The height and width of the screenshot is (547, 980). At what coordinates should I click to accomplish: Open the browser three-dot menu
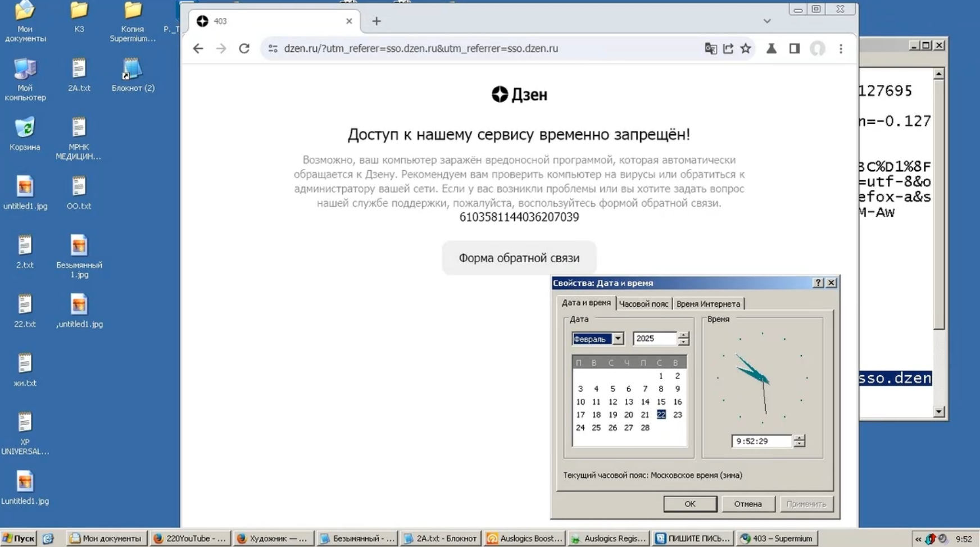pyautogui.click(x=841, y=48)
